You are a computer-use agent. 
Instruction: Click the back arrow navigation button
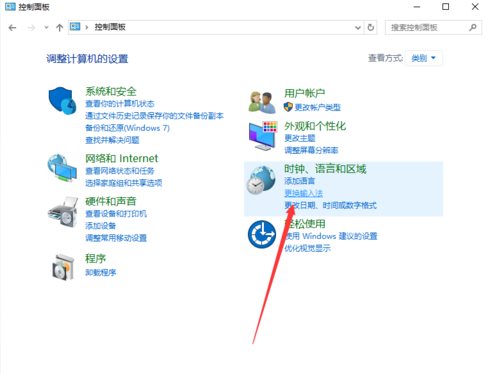(x=12, y=28)
